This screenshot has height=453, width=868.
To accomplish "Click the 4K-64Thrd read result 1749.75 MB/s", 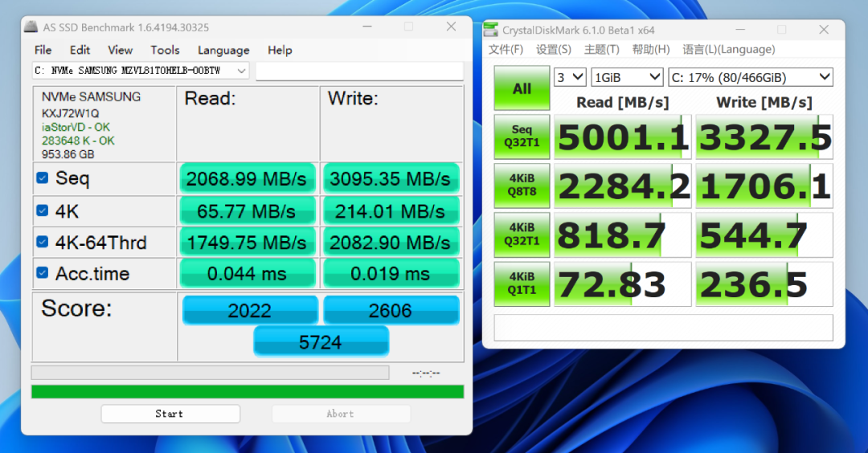I will pyautogui.click(x=247, y=243).
